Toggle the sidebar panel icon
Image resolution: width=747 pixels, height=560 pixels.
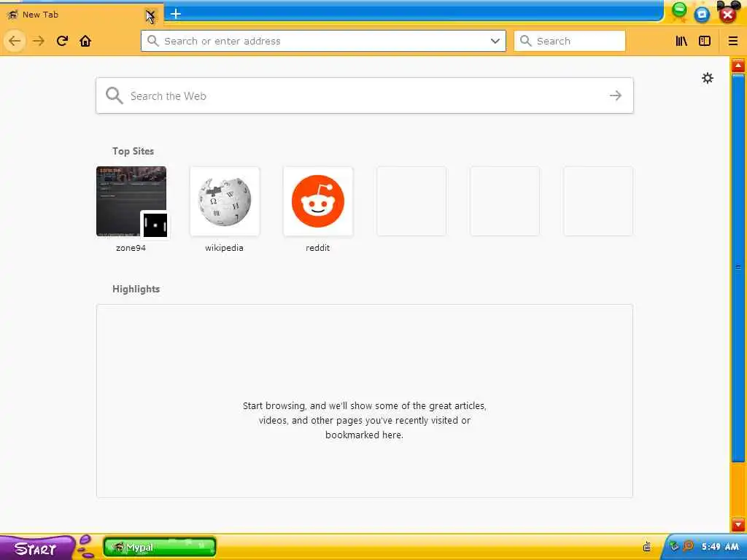705,41
